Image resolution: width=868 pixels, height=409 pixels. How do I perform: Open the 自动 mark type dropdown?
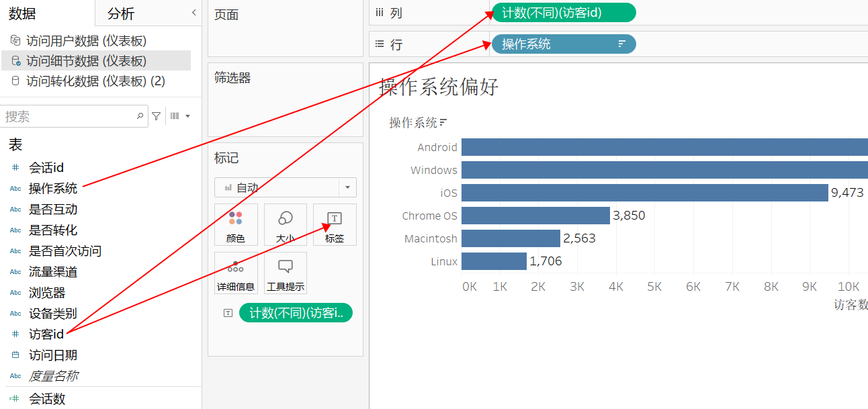(x=286, y=187)
